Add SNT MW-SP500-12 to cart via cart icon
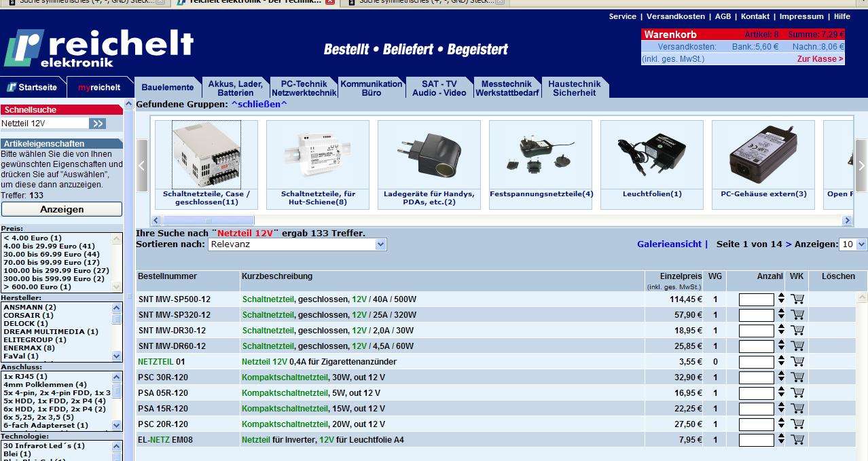This screenshot has height=461, width=868. click(797, 299)
